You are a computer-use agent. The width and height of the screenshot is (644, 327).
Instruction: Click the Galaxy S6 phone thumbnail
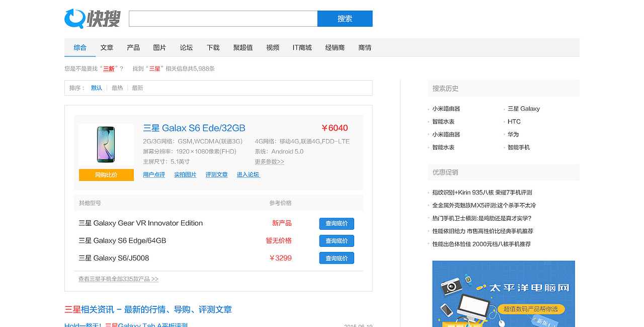click(106, 145)
